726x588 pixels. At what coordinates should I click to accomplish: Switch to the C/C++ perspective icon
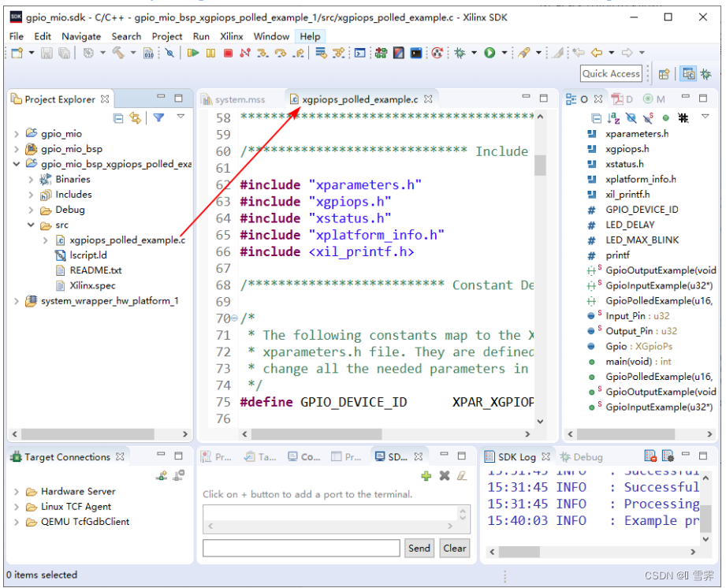click(x=688, y=74)
